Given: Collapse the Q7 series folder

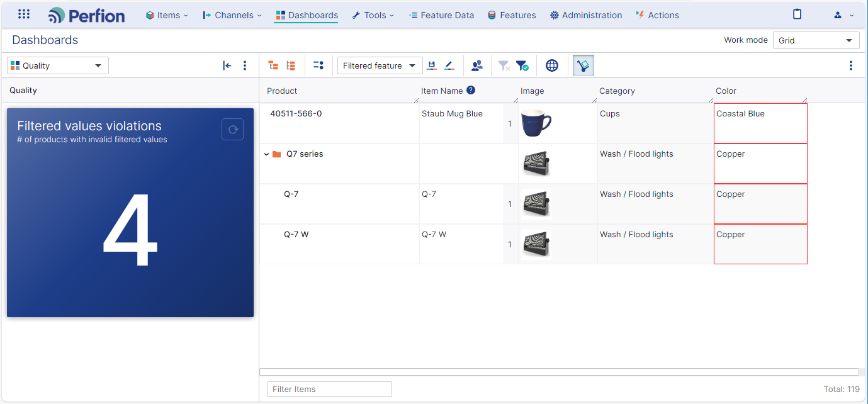Looking at the screenshot, I should click(267, 154).
